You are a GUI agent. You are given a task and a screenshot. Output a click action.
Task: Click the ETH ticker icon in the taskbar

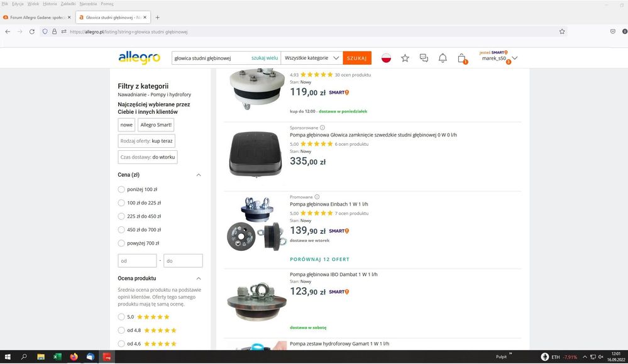click(544, 357)
